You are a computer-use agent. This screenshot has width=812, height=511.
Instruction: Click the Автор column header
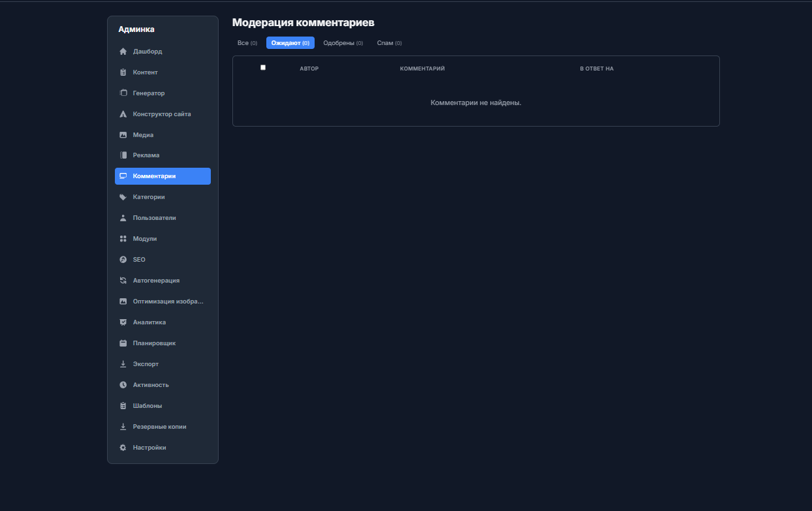309,69
